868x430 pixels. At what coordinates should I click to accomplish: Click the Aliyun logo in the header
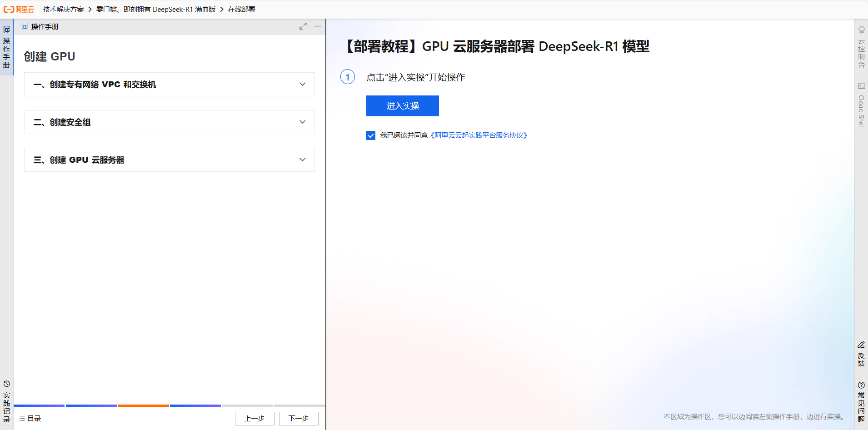click(19, 9)
